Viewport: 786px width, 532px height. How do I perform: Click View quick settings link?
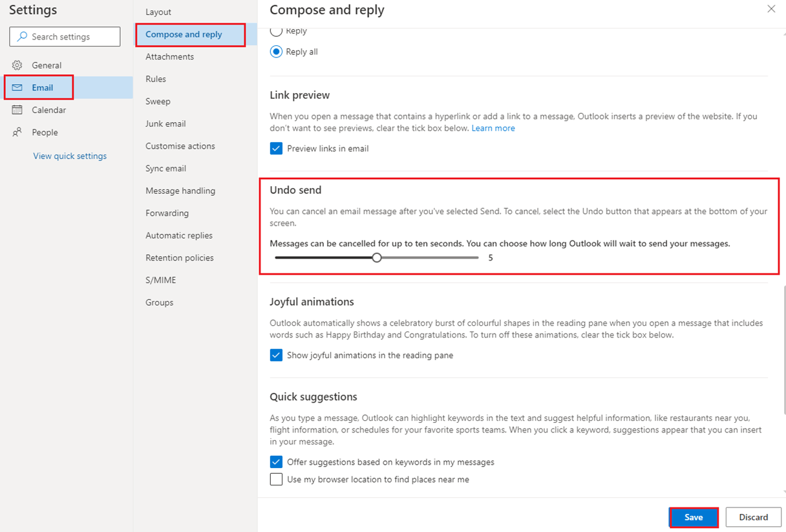pos(70,156)
